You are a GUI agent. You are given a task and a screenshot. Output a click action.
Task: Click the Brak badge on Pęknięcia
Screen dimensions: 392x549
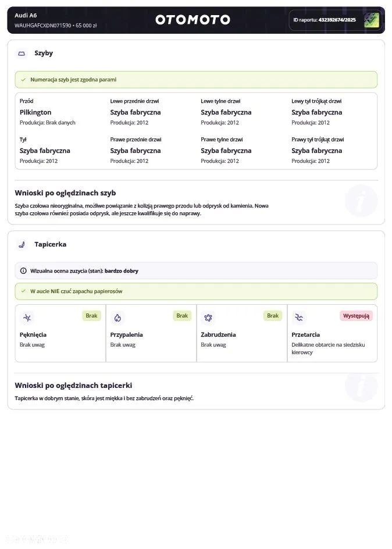[91, 316]
